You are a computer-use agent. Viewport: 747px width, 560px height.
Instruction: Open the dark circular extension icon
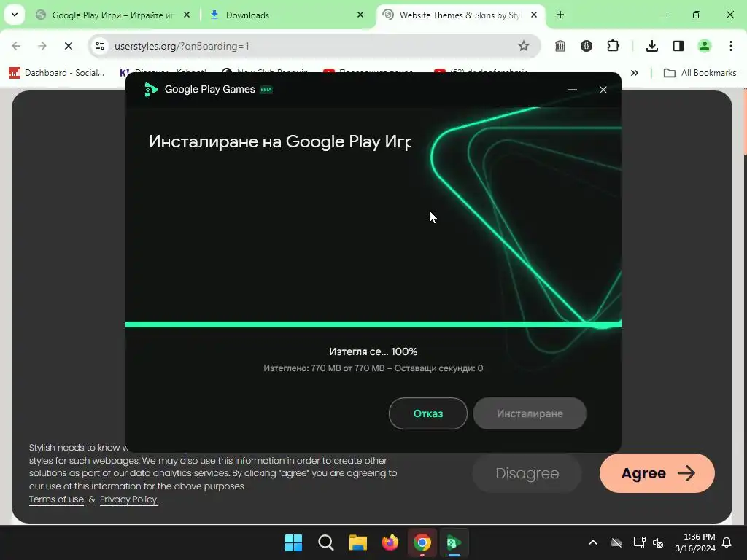pyautogui.click(x=587, y=46)
